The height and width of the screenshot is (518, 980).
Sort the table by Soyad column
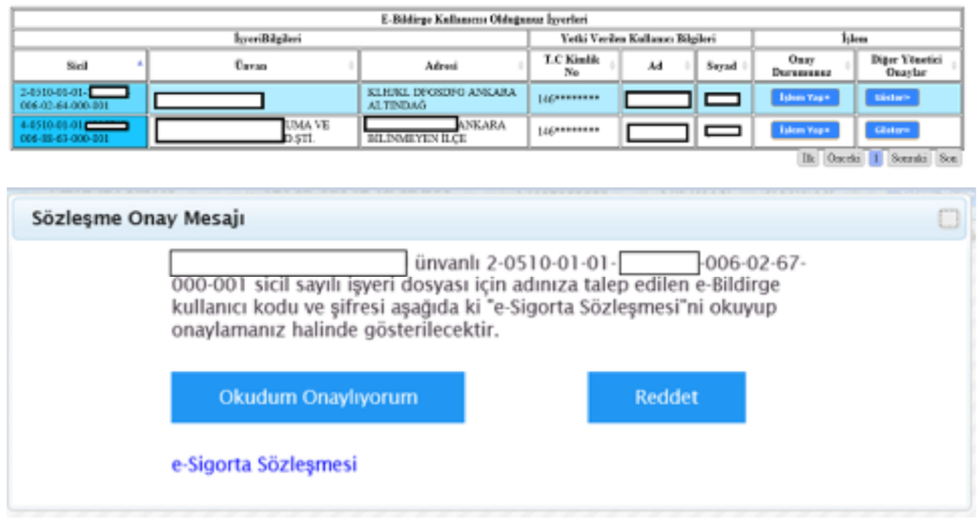[724, 66]
